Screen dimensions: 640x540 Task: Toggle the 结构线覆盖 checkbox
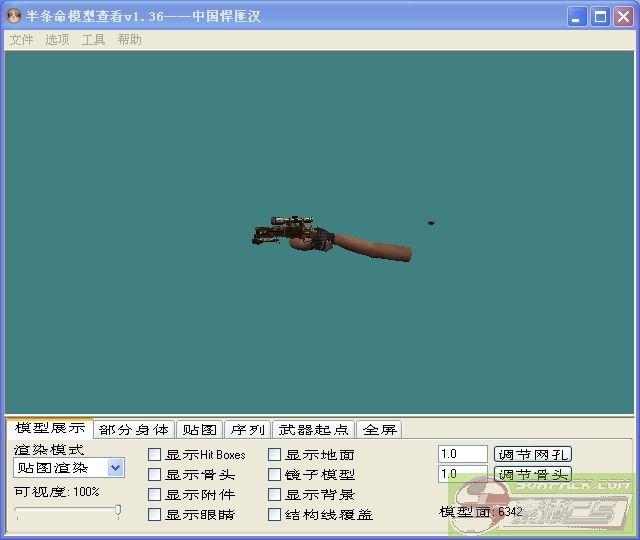pos(275,515)
